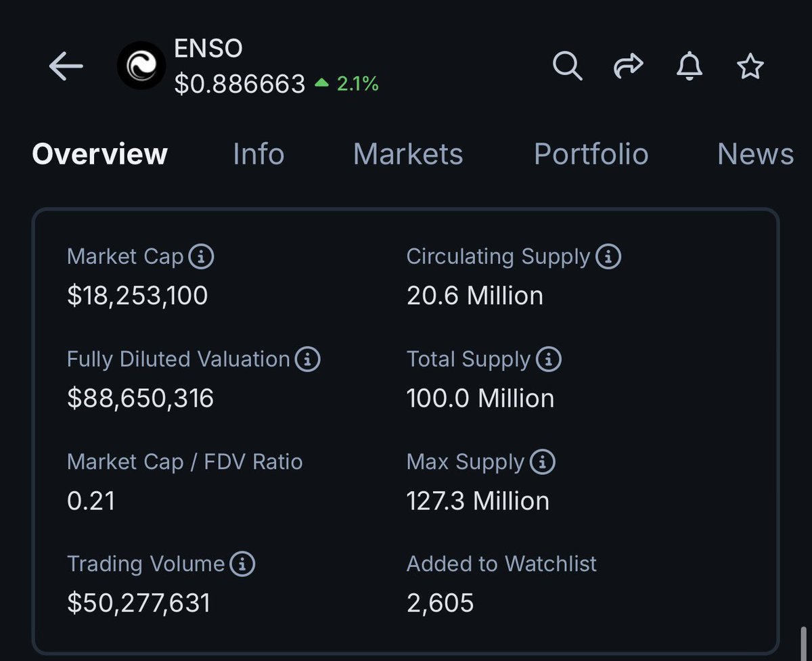Viewport: 812px width, 661px height.
Task: Click the valuation $88,650,316
Action: pyautogui.click(x=140, y=398)
